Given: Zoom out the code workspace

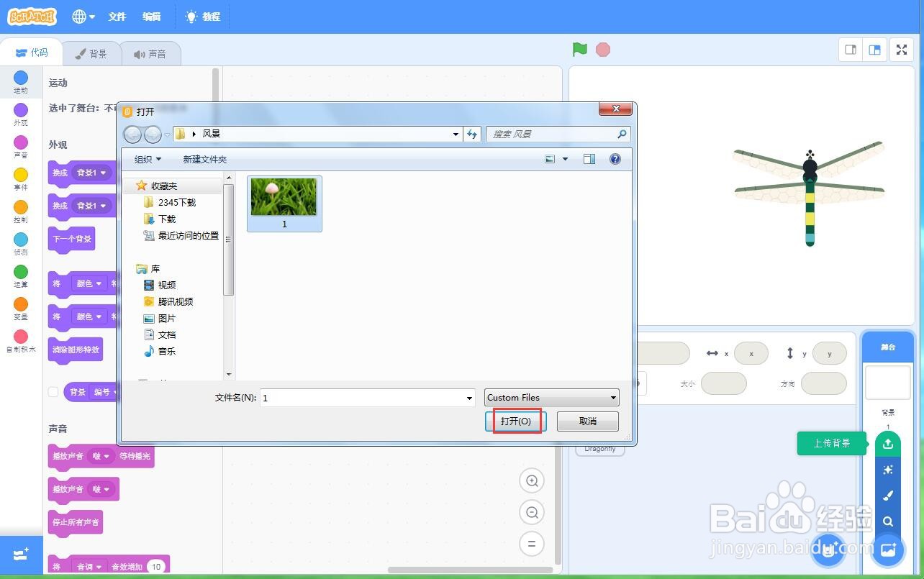Looking at the screenshot, I should (x=532, y=512).
